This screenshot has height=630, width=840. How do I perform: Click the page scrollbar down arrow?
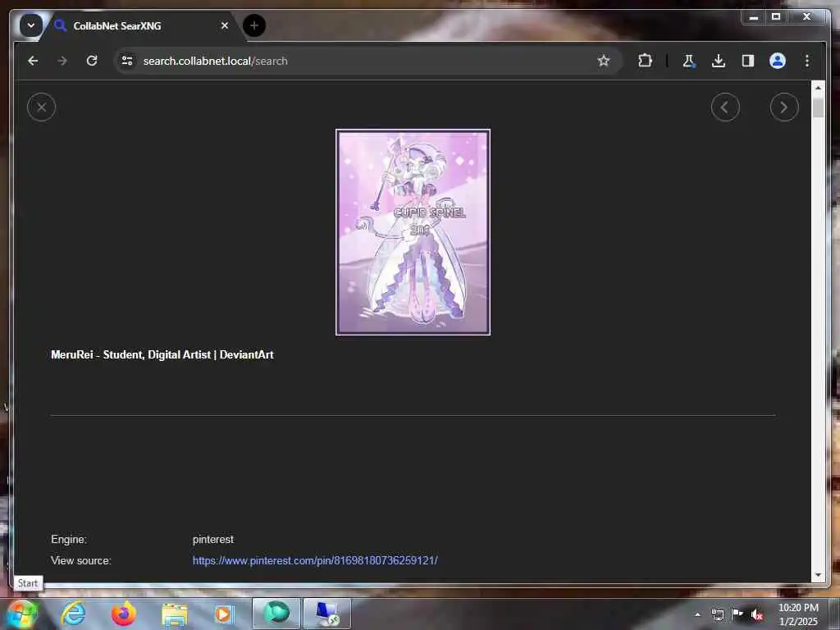click(x=818, y=575)
